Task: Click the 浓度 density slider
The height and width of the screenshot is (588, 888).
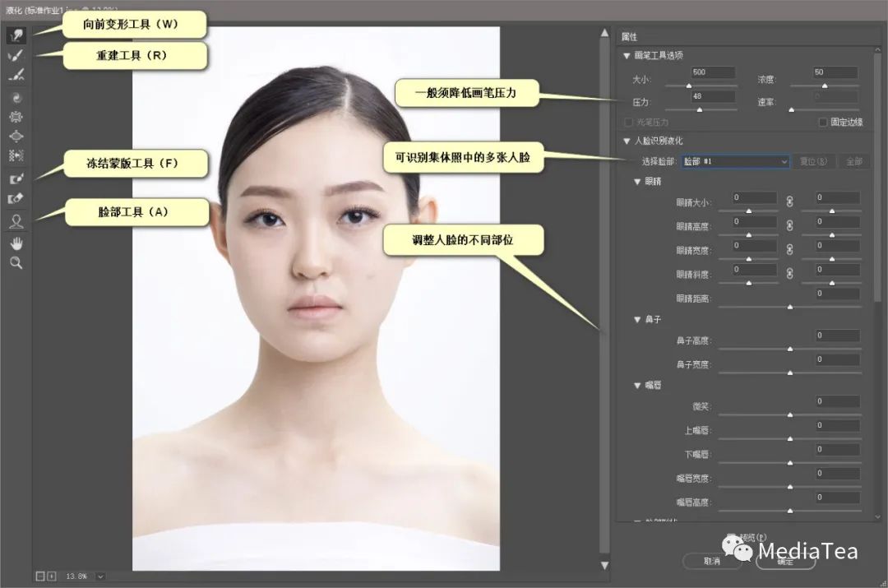Action: coord(825,86)
